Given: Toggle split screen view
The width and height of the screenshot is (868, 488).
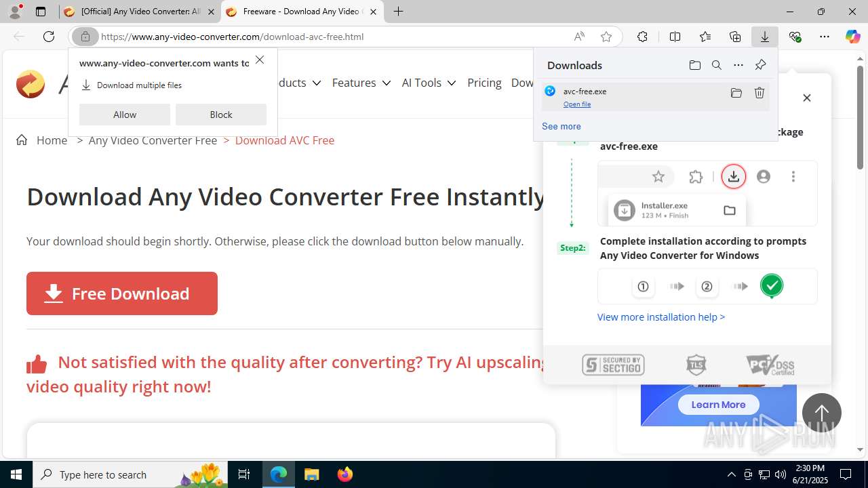Looking at the screenshot, I should (x=675, y=37).
